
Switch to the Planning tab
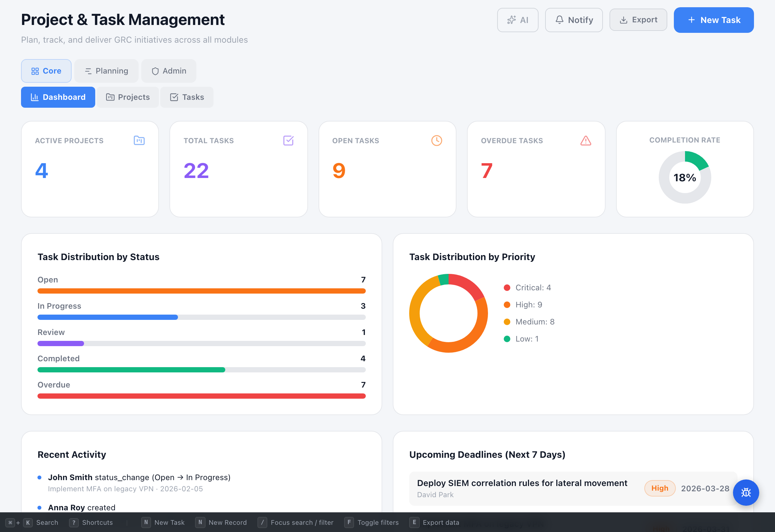click(106, 71)
